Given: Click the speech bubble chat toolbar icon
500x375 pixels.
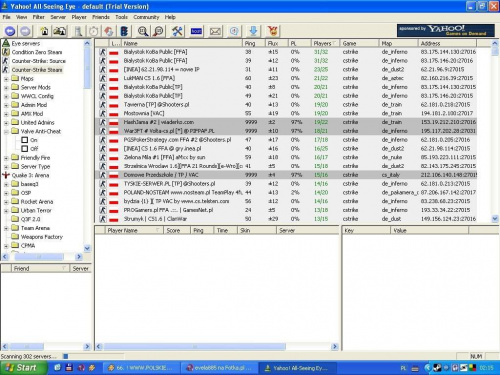Looking at the screenshot, I should pyautogui.click(x=234, y=31).
